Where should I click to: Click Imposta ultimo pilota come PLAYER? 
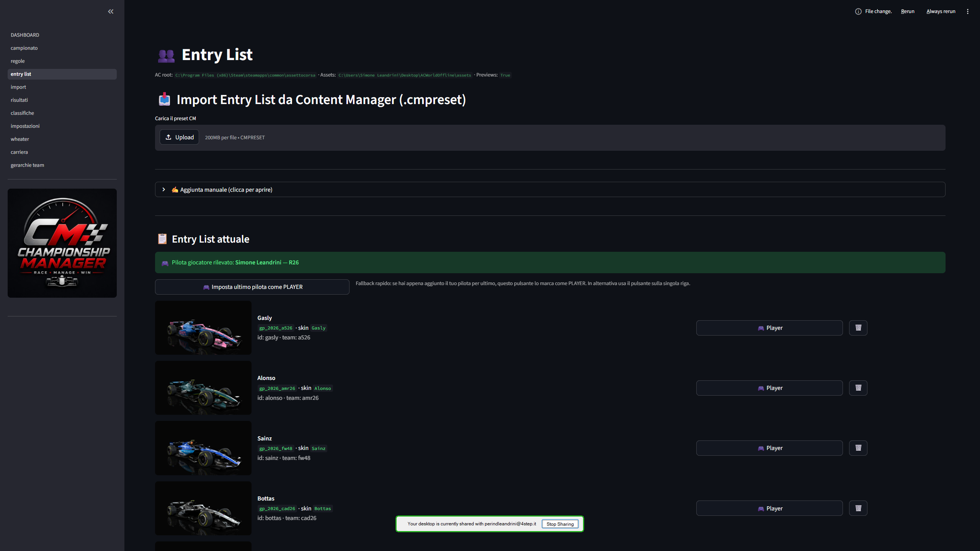pyautogui.click(x=252, y=287)
